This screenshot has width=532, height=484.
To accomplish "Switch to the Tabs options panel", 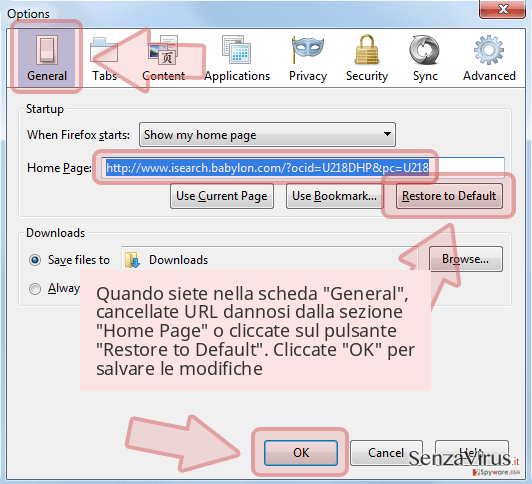I will [104, 58].
